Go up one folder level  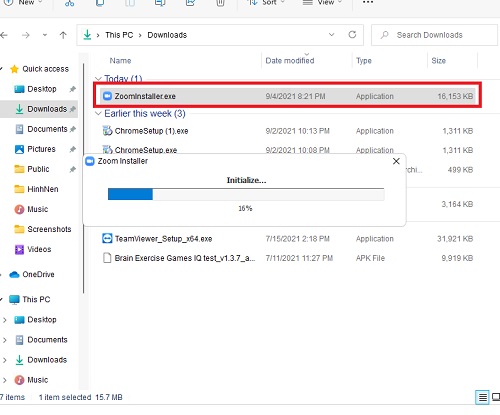(x=63, y=35)
